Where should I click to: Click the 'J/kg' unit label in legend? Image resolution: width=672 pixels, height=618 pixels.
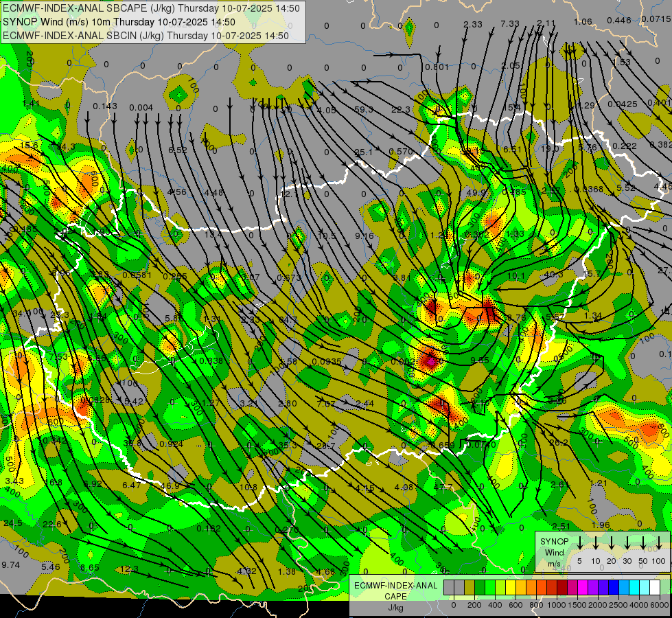click(395, 608)
